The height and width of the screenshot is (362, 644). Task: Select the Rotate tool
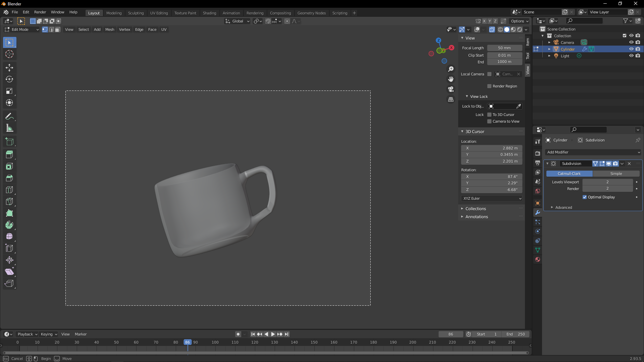click(x=9, y=79)
